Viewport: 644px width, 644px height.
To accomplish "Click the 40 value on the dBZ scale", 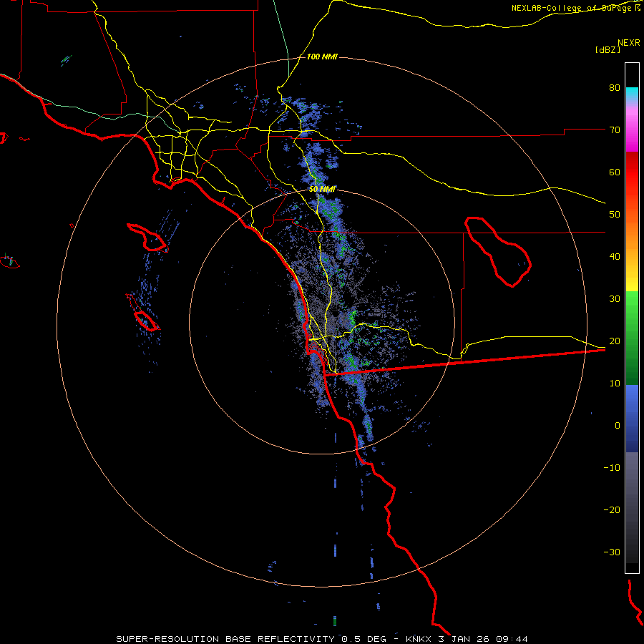I will (615, 257).
